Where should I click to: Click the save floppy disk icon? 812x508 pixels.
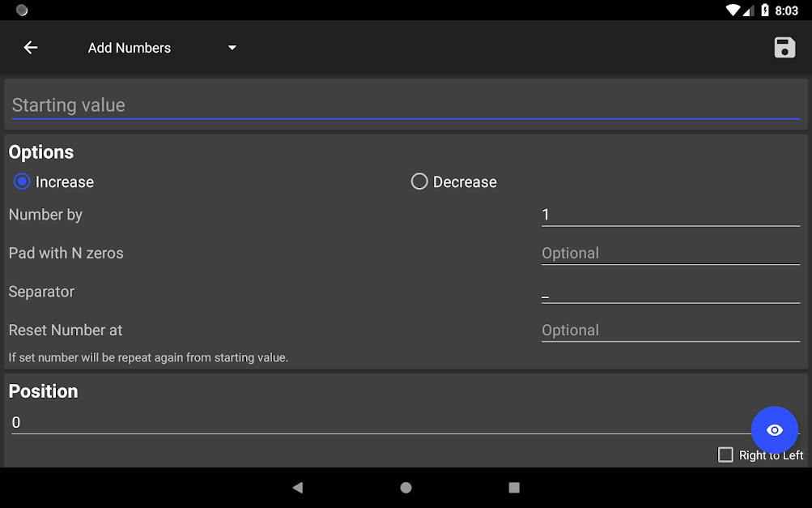pos(784,48)
